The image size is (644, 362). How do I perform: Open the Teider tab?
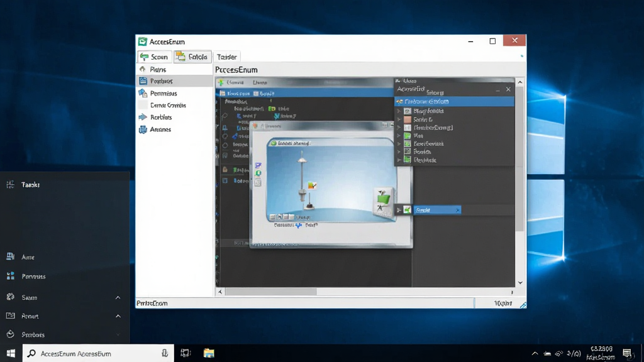click(x=226, y=57)
